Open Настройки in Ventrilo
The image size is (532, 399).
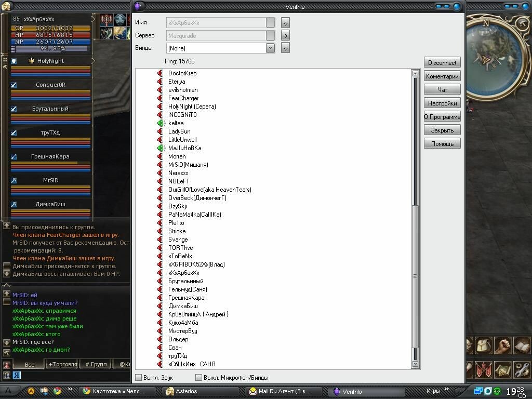(x=442, y=103)
